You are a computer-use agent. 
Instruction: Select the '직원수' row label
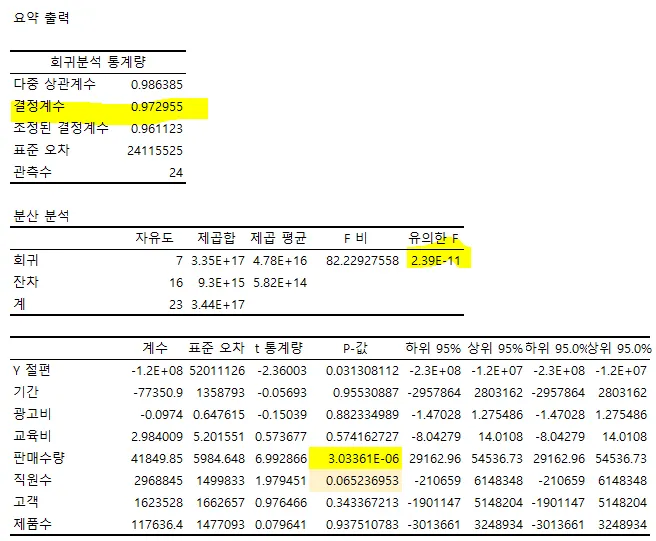32,479
